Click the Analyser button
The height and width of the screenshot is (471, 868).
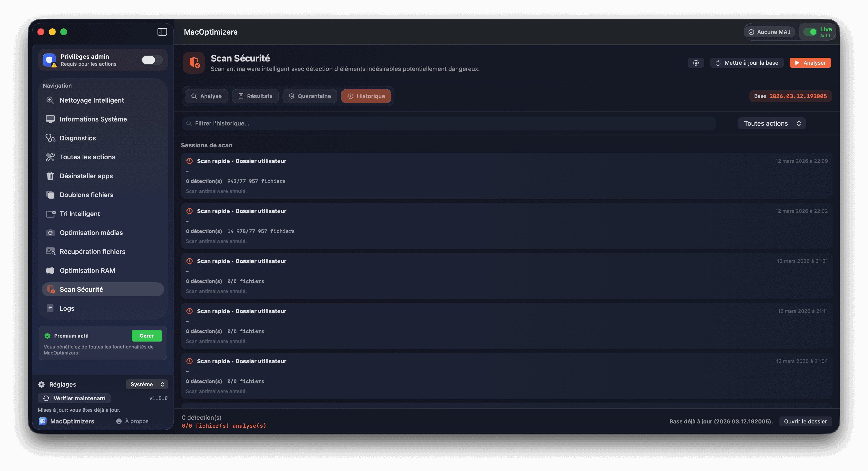tap(810, 63)
